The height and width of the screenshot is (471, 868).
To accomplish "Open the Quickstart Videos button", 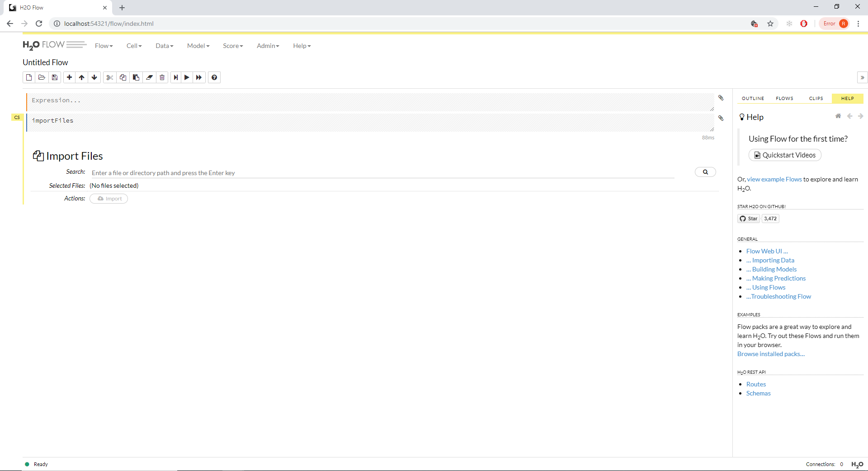I will coord(785,155).
